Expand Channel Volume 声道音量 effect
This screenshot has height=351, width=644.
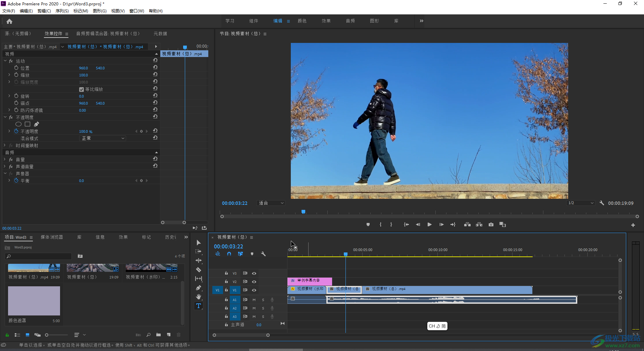(x=5, y=167)
